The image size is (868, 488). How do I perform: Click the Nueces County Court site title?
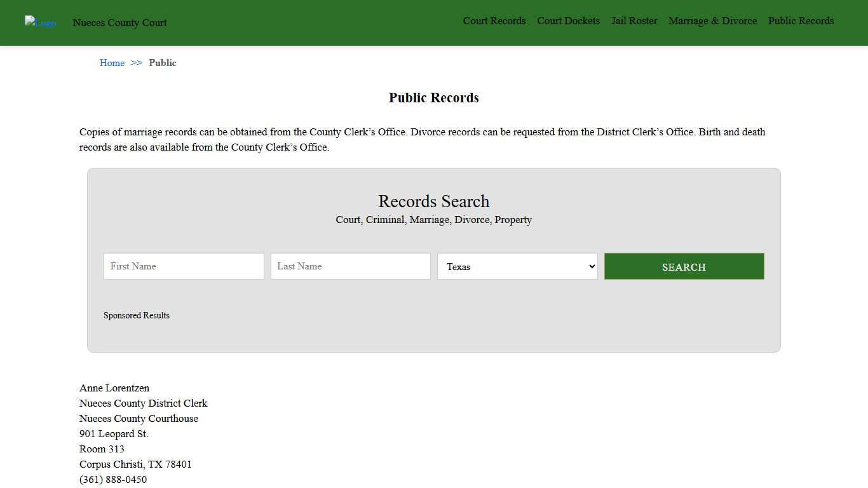[x=119, y=23]
